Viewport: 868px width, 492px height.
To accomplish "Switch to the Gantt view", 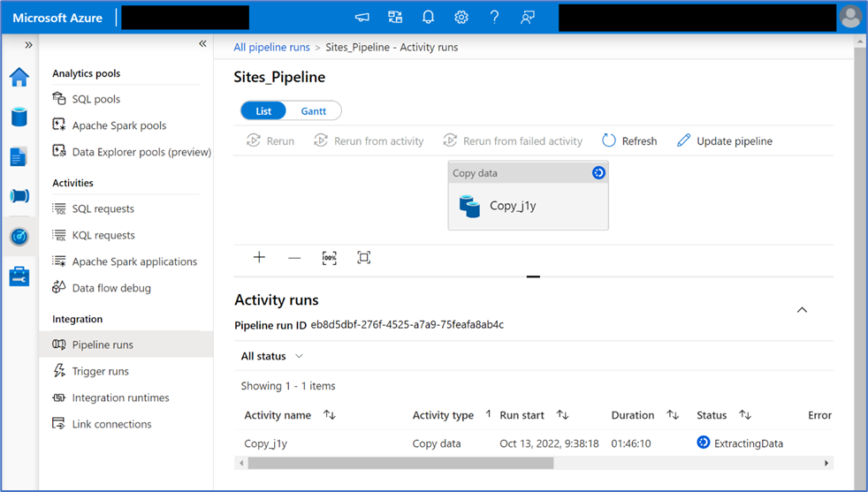I will [313, 110].
